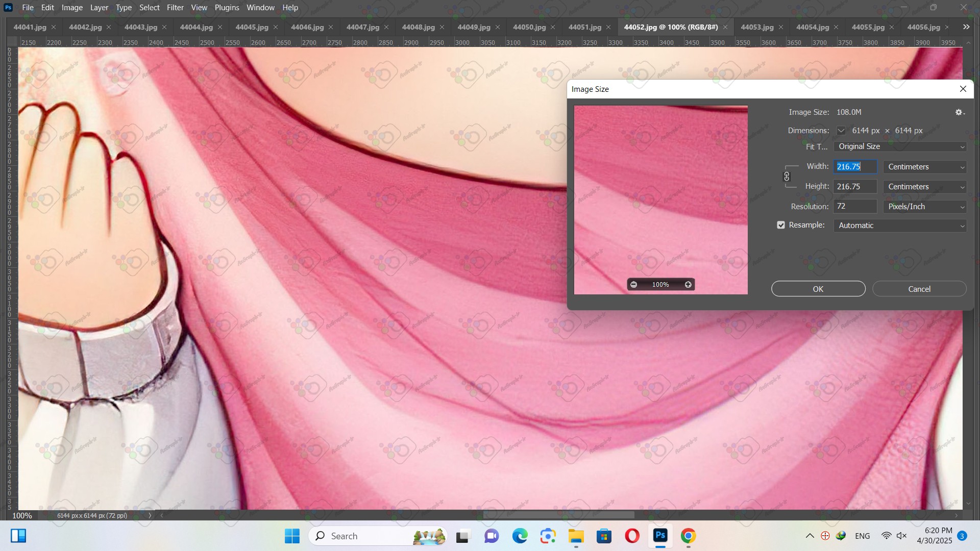Click the Photoshop app logo in title bar

[x=8, y=8]
